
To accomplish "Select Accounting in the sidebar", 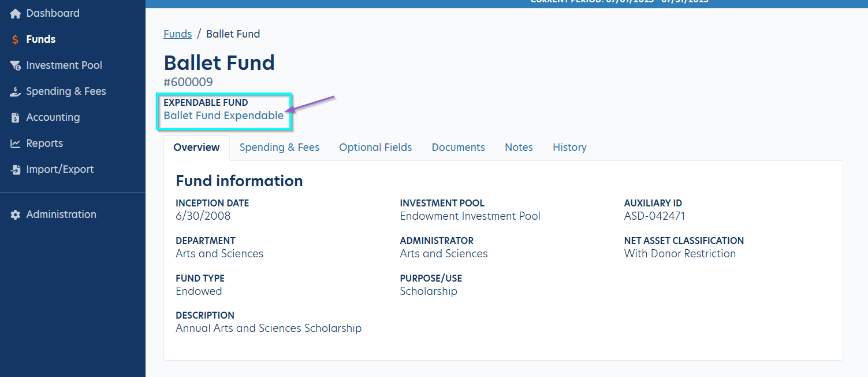I will click(x=53, y=117).
